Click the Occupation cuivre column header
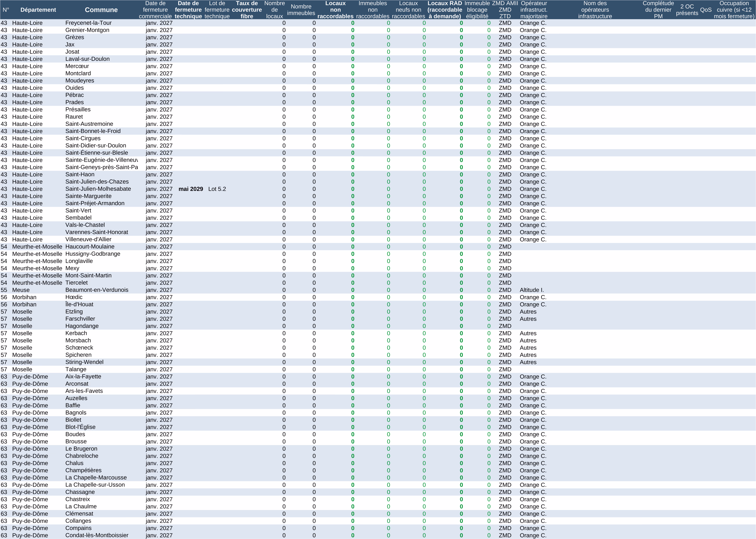The image size is (756, 539). pyautogui.click(x=734, y=10)
